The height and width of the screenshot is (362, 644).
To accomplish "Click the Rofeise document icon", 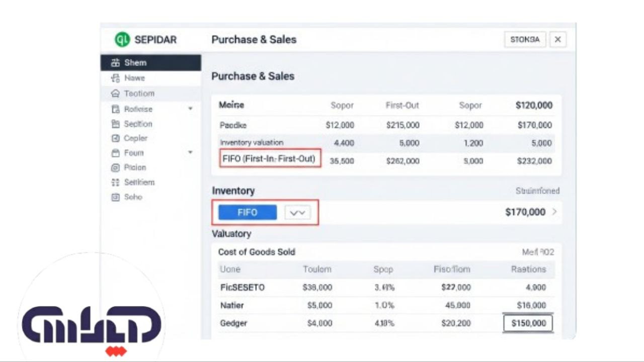I will coord(115,109).
